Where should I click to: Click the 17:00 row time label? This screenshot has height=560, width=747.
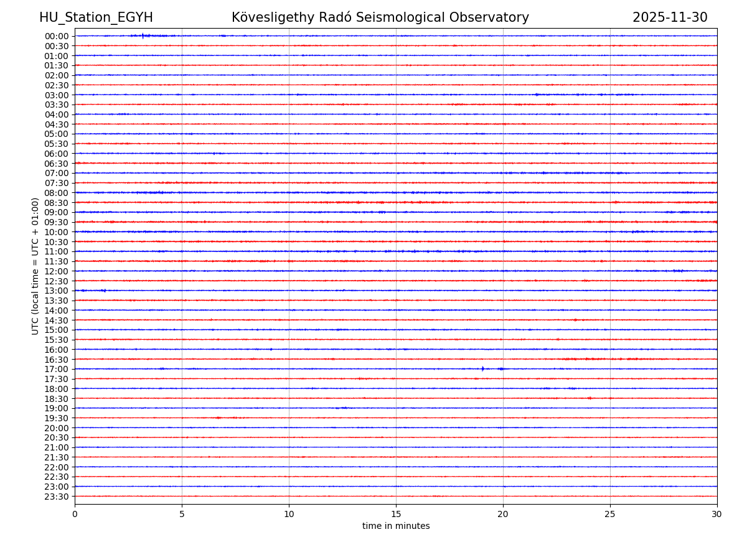[57, 370]
